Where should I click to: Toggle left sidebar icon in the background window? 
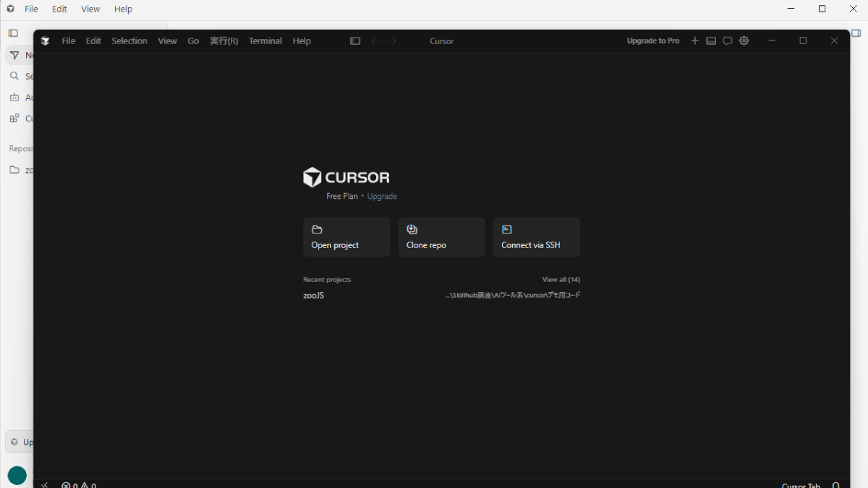pyautogui.click(x=13, y=33)
